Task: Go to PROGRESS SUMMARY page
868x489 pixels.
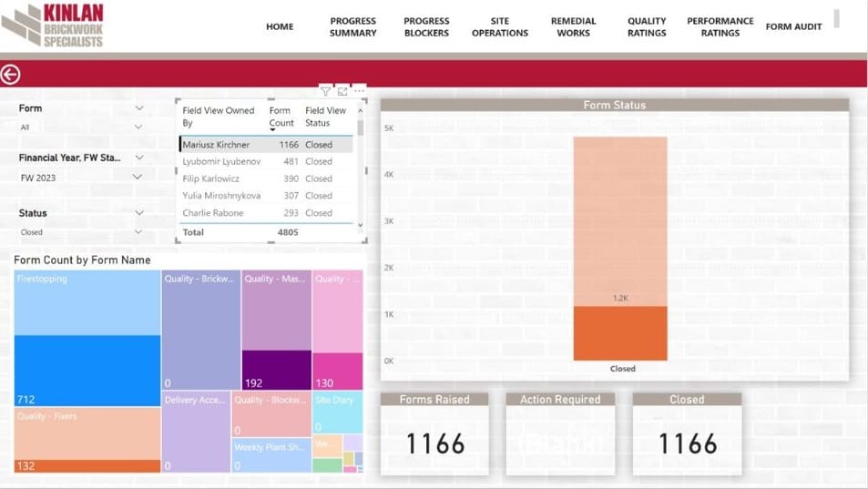Action: coord(353,26)
